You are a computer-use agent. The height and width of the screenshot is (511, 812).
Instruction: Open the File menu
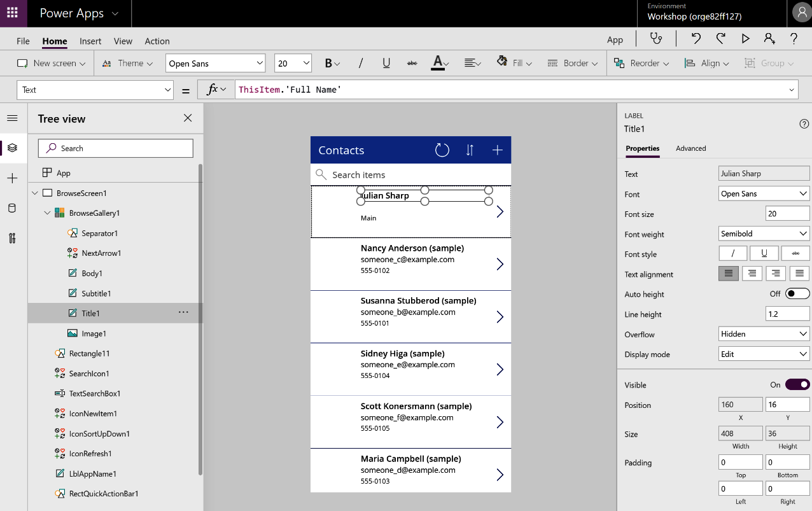tap(23, 41)
